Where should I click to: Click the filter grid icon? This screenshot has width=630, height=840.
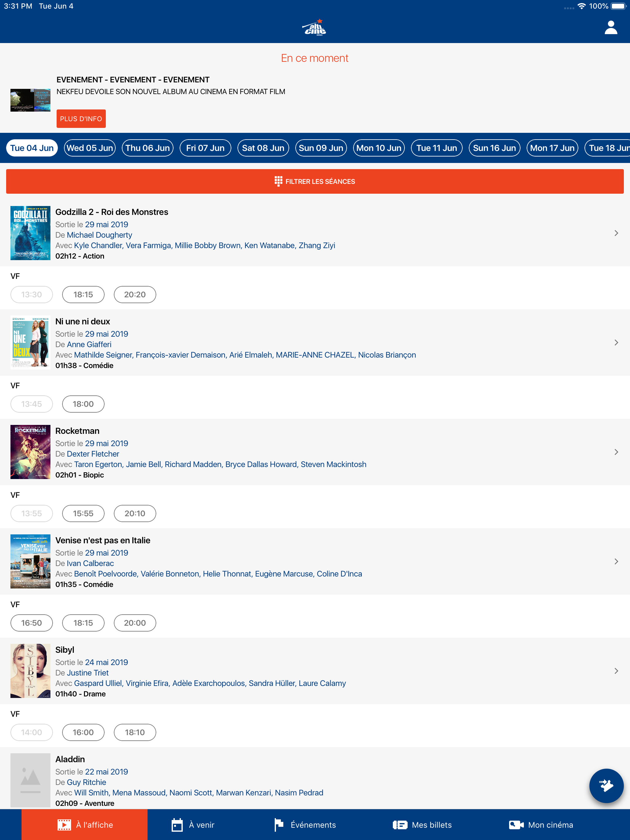click(278, 181)
